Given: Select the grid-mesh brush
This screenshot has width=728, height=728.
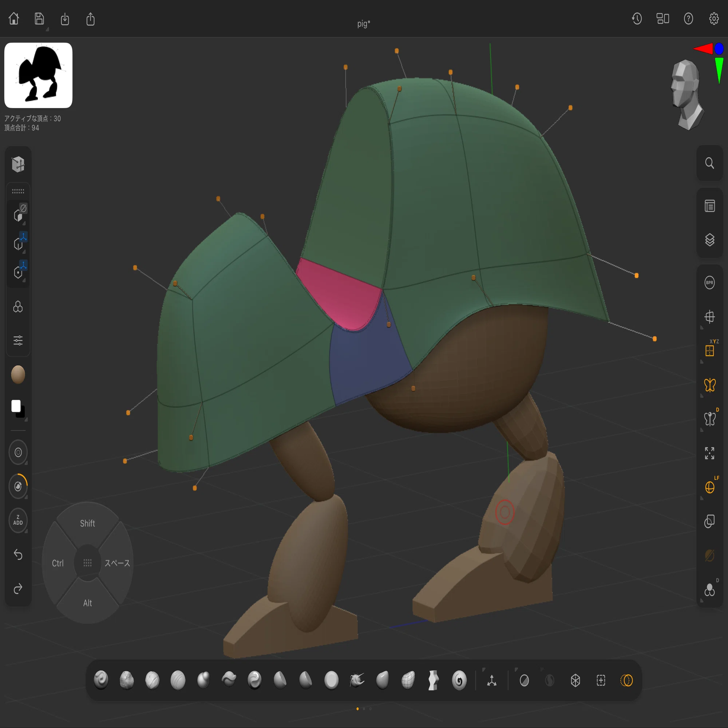Looking at the screenshot, I should pos(408,680).
